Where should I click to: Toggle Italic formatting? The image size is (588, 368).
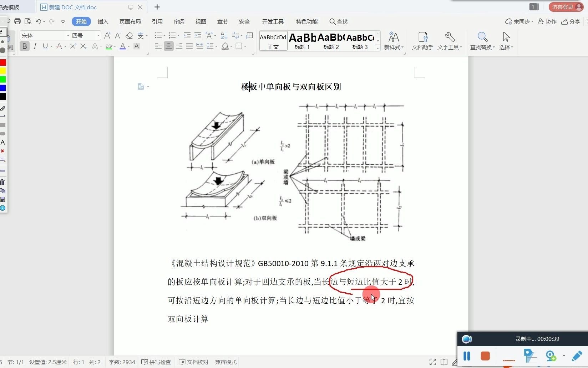[x=35, y=46]
